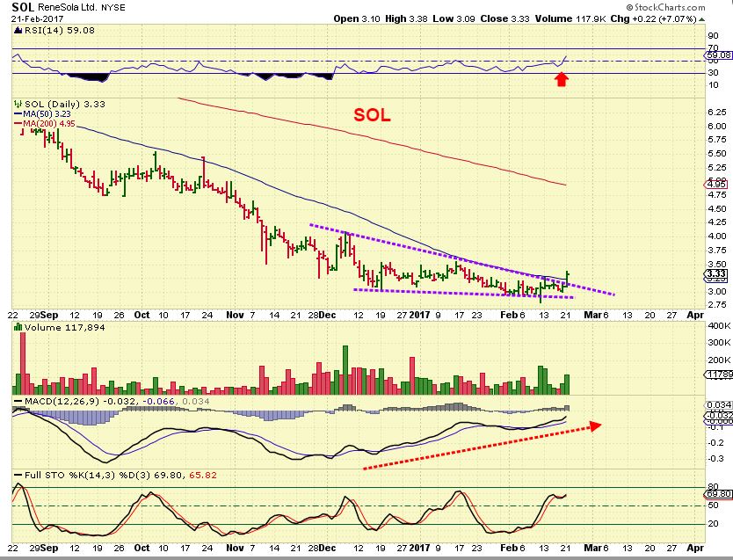Click the Volume legend bar icon
The height and width of the screenshot is (560, 733).
(18, 327)
